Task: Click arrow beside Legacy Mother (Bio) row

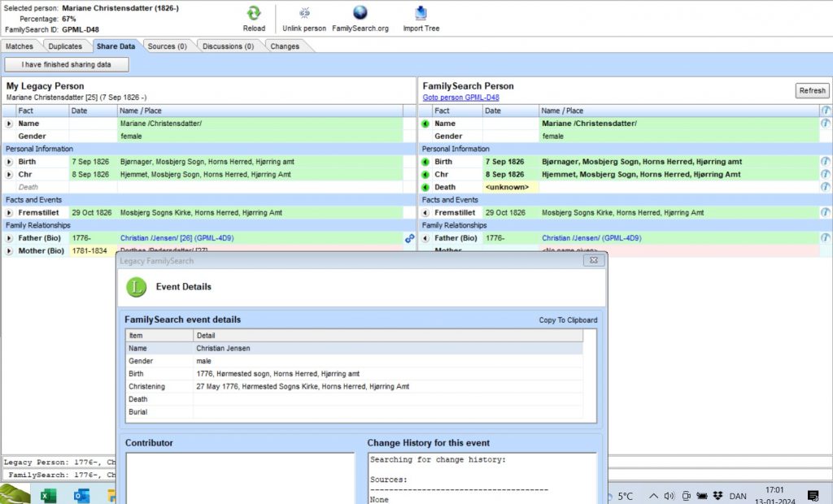Action: 9,251
